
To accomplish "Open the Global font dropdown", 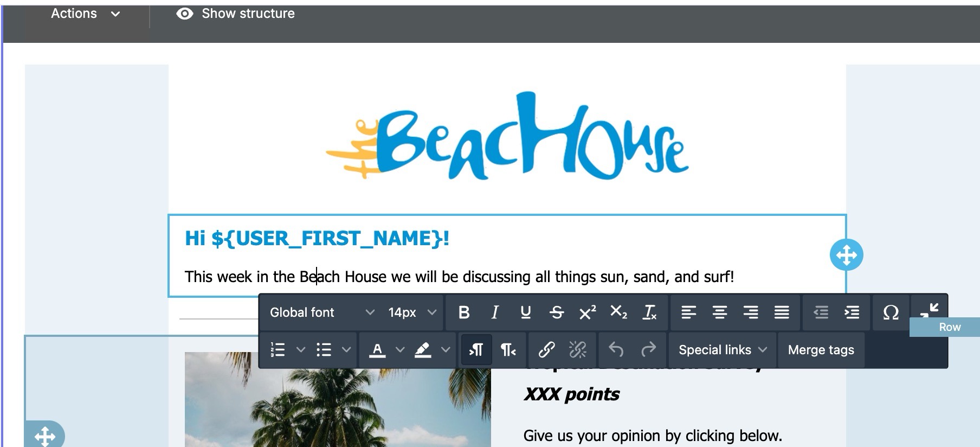I will (322, 312).
